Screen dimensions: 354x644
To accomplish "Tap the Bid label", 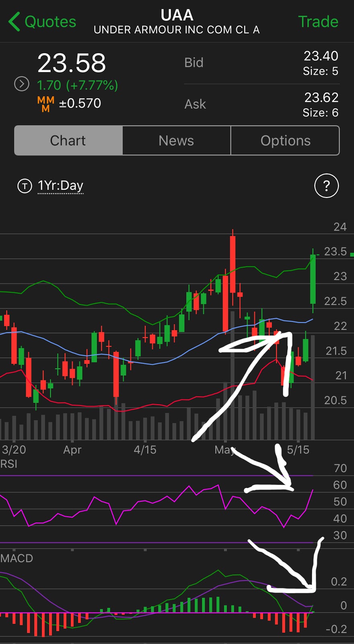I will [194, 63].
